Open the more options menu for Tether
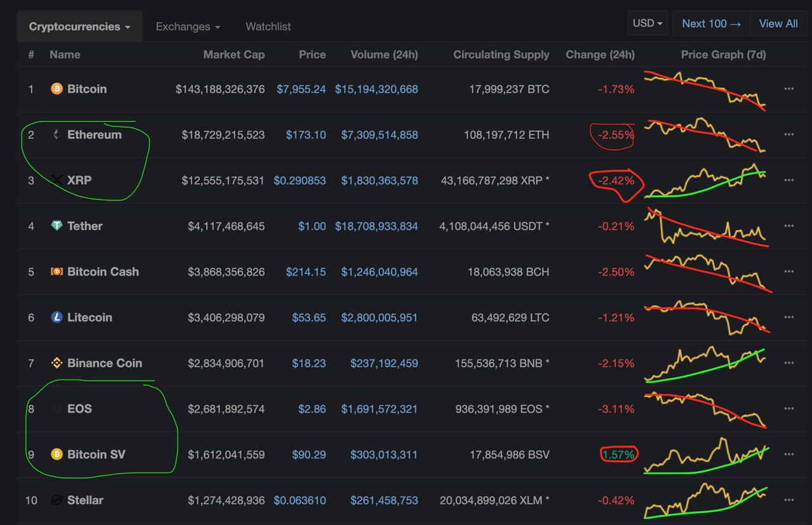The height and width of the screenshot is (525, 812). pyautogui.click(x=789, y=226)
